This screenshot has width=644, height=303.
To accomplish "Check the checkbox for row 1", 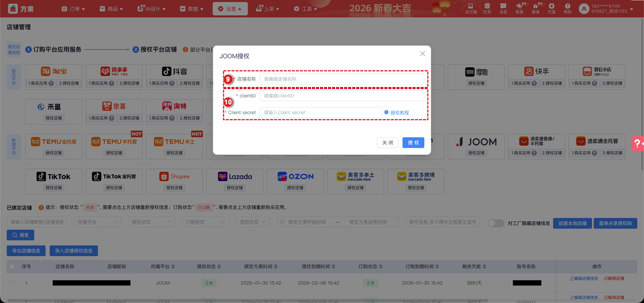I will [12, 283].
